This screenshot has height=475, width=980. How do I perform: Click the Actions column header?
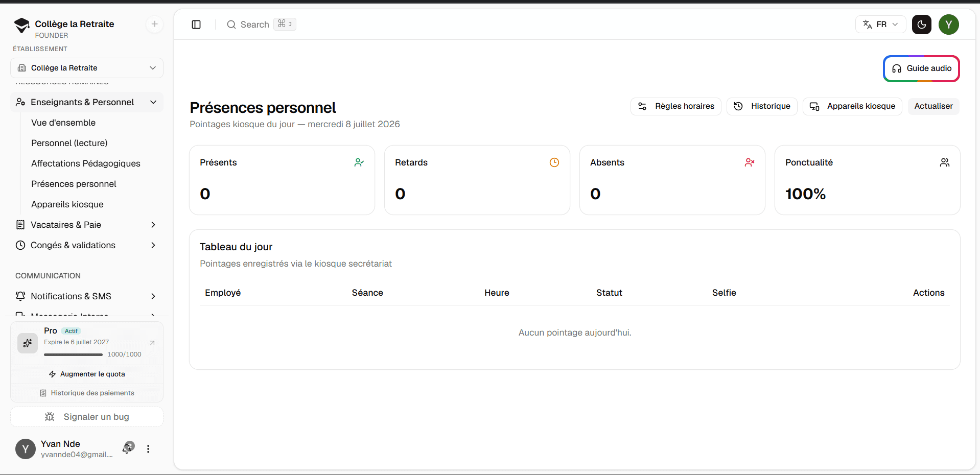pyautogui.click(x=928, y=293)
